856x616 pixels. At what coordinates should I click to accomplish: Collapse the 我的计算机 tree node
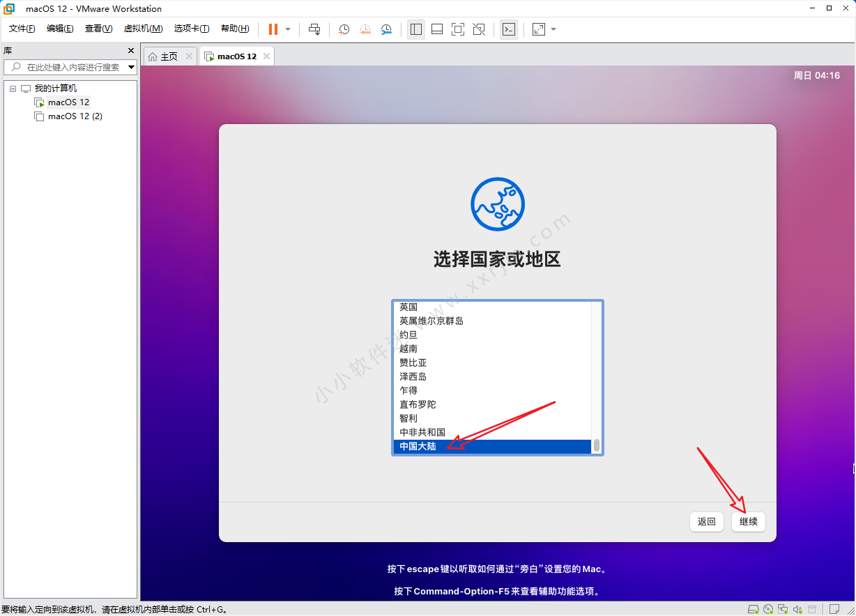pyautogui.click(x=13, y=88)
